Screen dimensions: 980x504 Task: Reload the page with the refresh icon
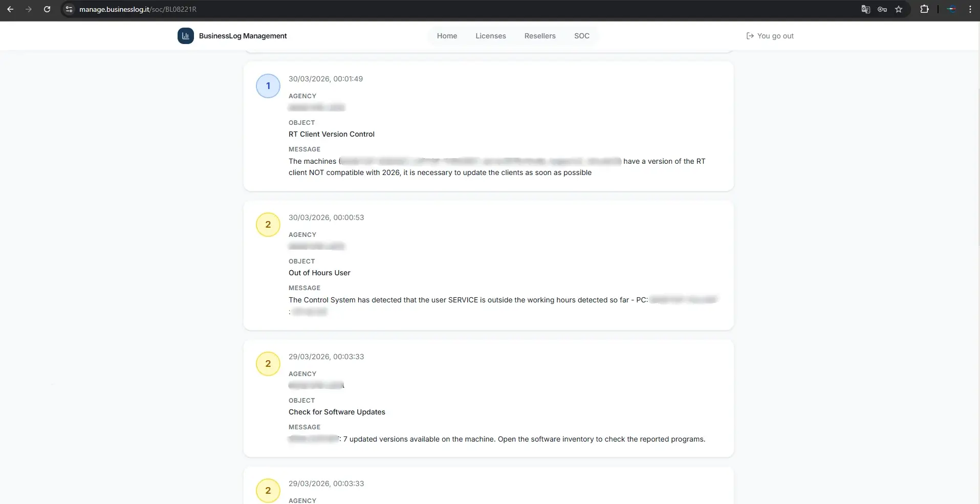(47, 9)
